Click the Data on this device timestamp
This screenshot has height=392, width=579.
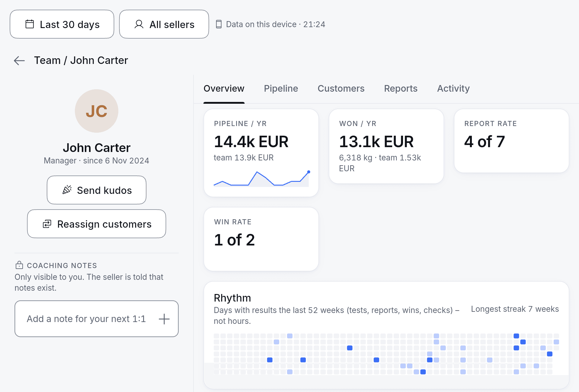coord(276,24)
